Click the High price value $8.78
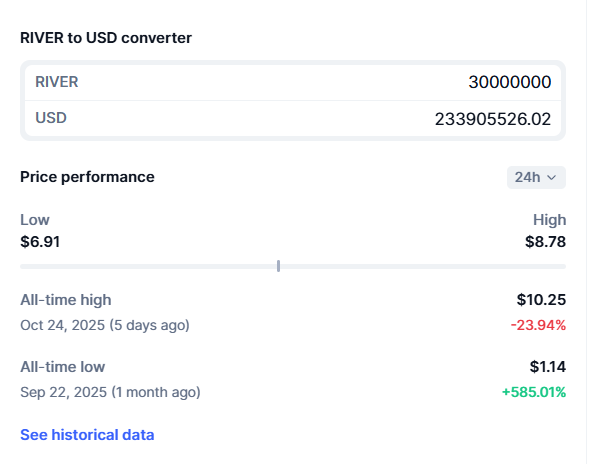This screenshot has height=464, width=592. coord(545,242)
